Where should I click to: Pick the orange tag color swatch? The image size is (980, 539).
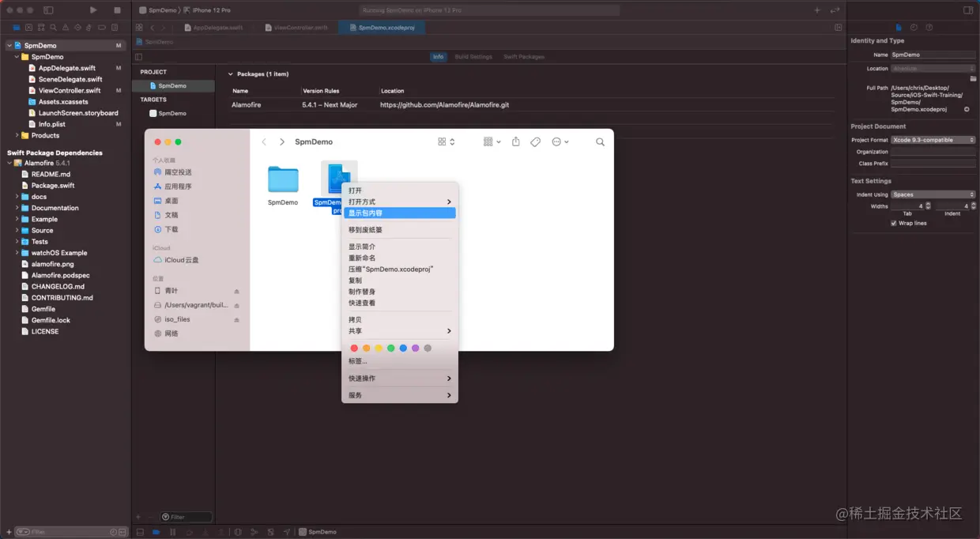[x=366, y=348]
